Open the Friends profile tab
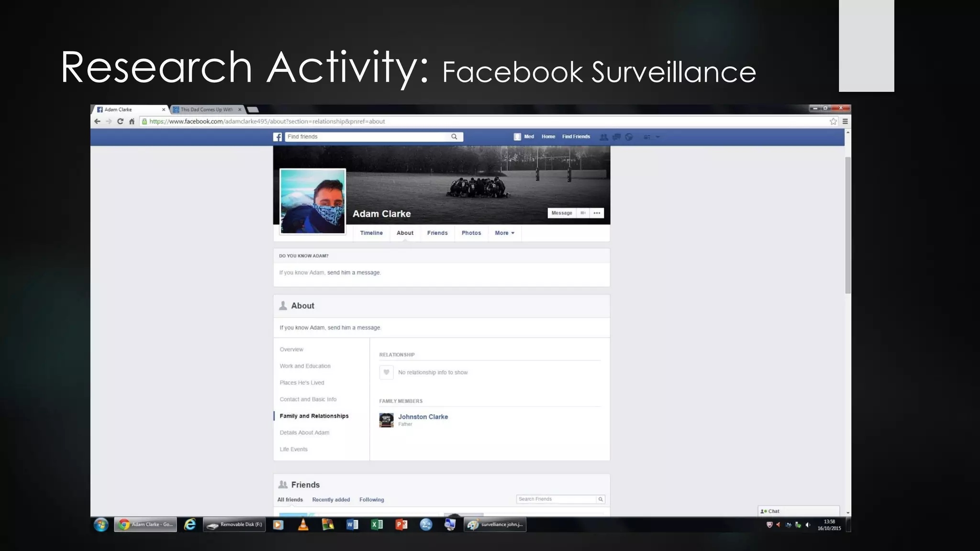This screenshot has height=551, width=980. pyautogui.click(x=437, y=233)
